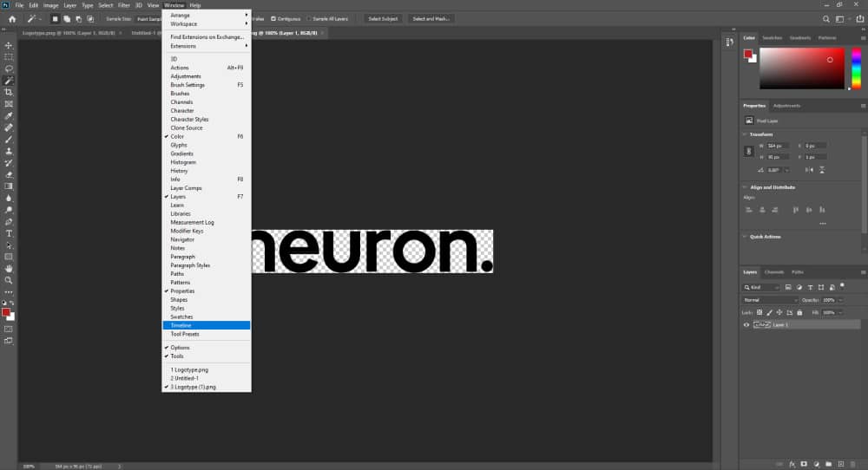
Task: Click the Select and Mask button
Action: 431,18
